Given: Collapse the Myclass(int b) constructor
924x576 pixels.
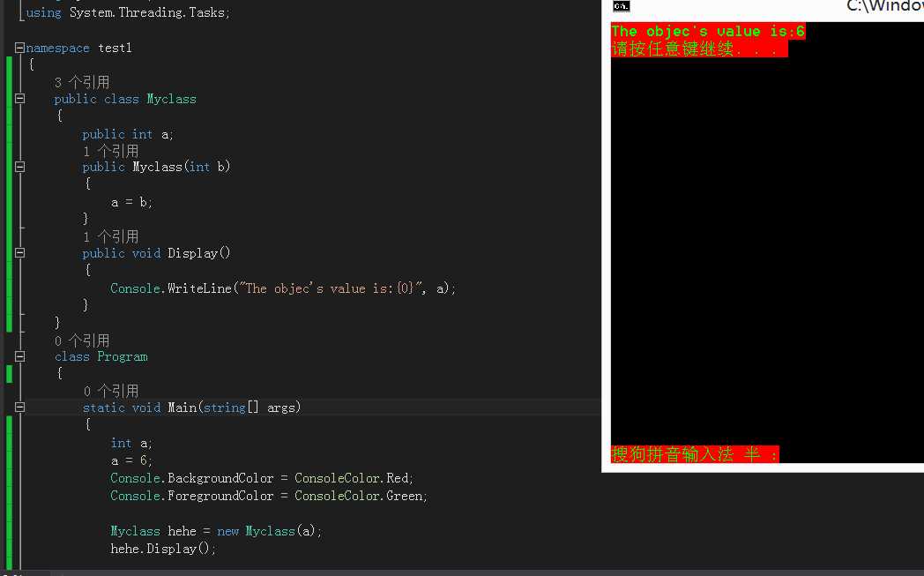Looking at the screenshot, I should tap(19, 167).
